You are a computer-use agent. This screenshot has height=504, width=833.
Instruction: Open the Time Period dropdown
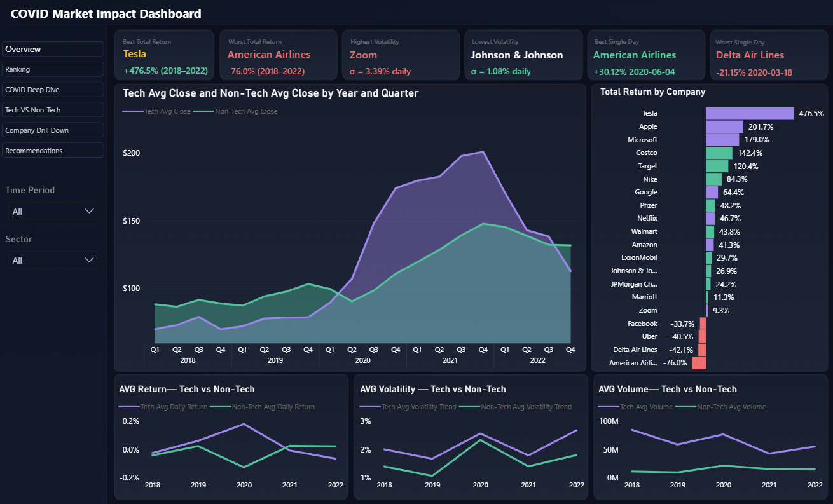point(53,211)
